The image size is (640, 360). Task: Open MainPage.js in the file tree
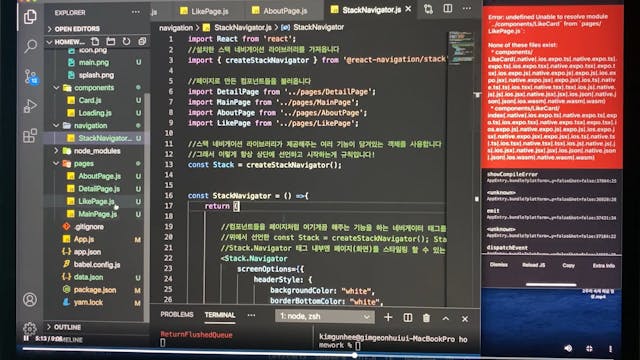(x=98, y=214)
